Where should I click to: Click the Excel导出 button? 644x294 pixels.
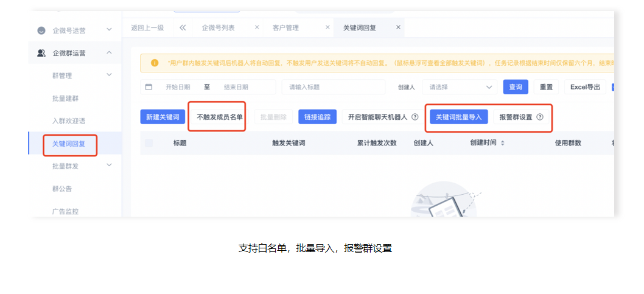point(586,87)
